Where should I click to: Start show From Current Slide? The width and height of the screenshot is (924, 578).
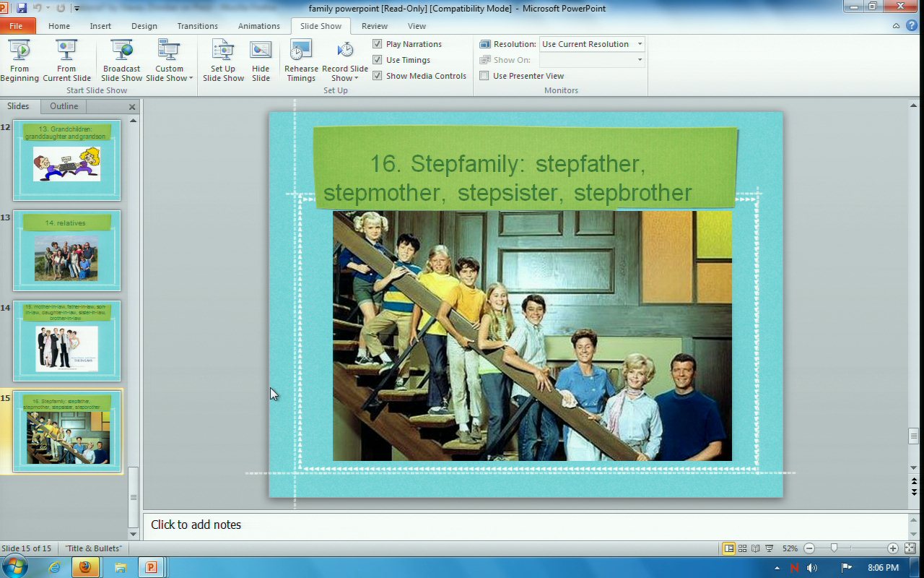point(66,61)
